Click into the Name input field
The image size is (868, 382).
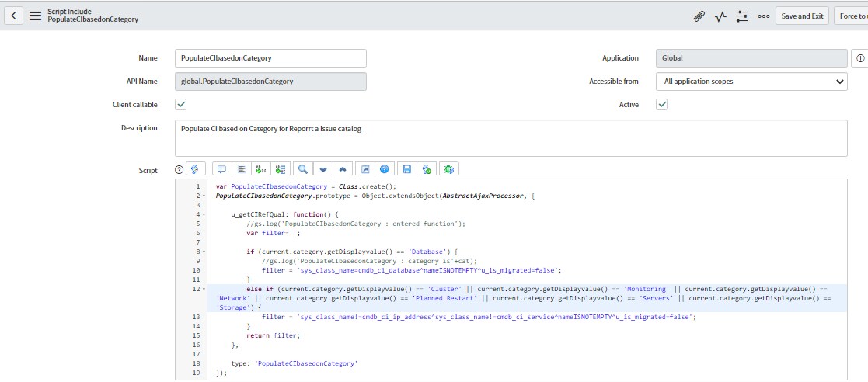point(270,58)
